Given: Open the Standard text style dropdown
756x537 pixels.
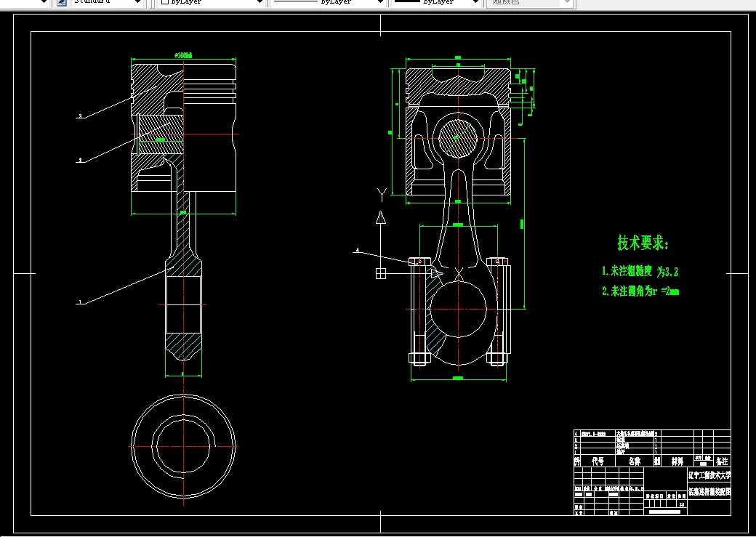Looking at the screenshot, I should 107,2.
